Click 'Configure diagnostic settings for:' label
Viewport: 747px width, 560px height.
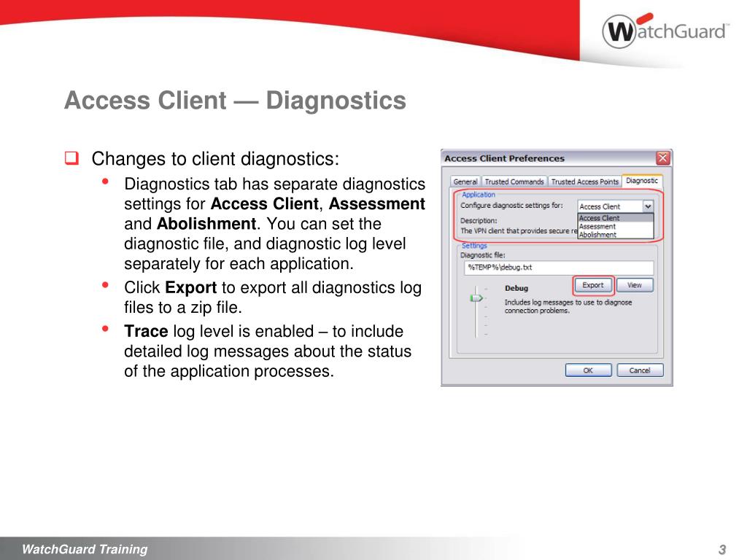click(511, 205)
